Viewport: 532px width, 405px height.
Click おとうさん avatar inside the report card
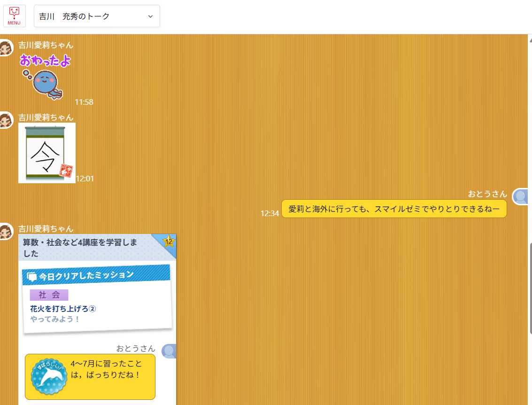point(169,351)
